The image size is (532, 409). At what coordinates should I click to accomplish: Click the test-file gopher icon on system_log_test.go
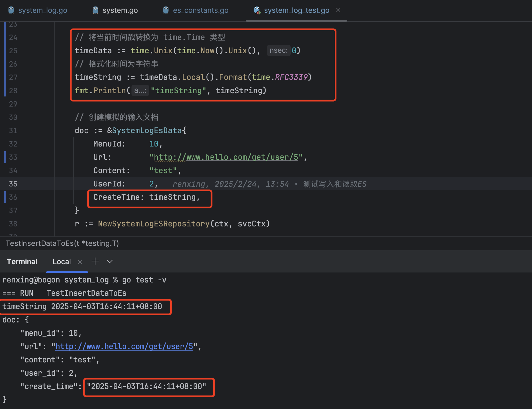[x=257, y=10]
